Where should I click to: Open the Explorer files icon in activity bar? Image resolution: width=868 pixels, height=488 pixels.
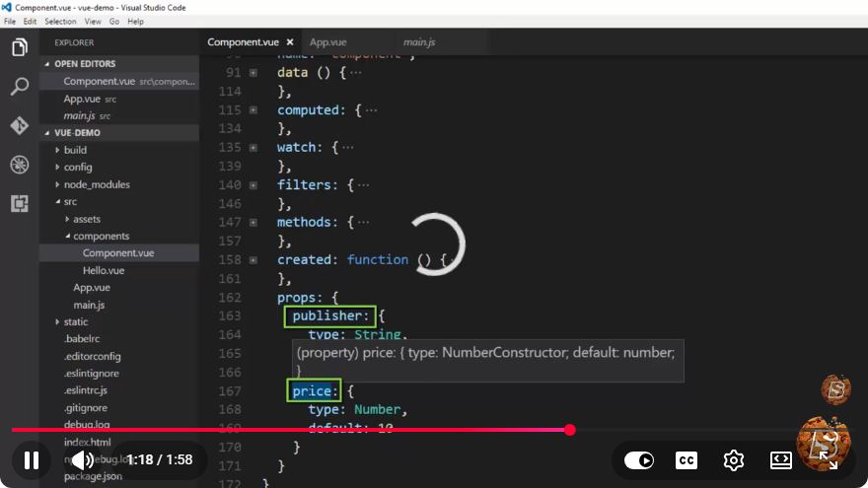pyautogui.click(x=20, y=47)
